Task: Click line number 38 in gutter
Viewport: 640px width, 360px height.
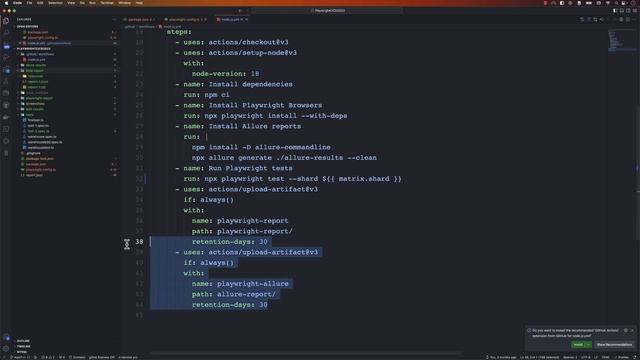Action: click(139, 242)
